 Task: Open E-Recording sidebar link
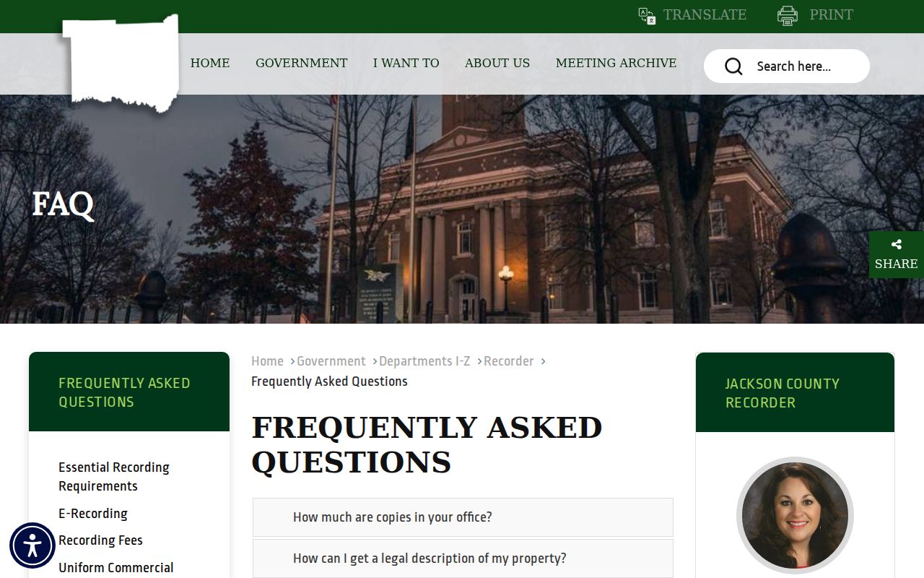pyautogui.click(x=93, y=514)
